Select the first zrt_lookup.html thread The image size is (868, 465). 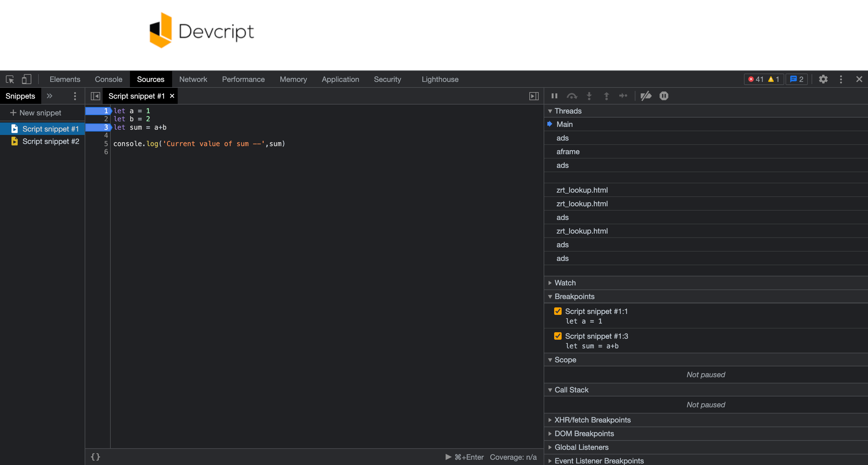pyautogui.click(x=706, y=190)
